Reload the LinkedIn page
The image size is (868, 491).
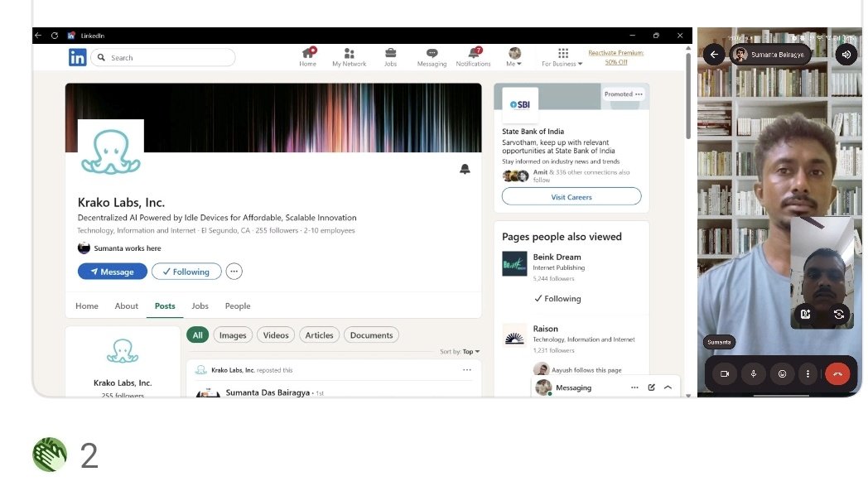(55, 36)
